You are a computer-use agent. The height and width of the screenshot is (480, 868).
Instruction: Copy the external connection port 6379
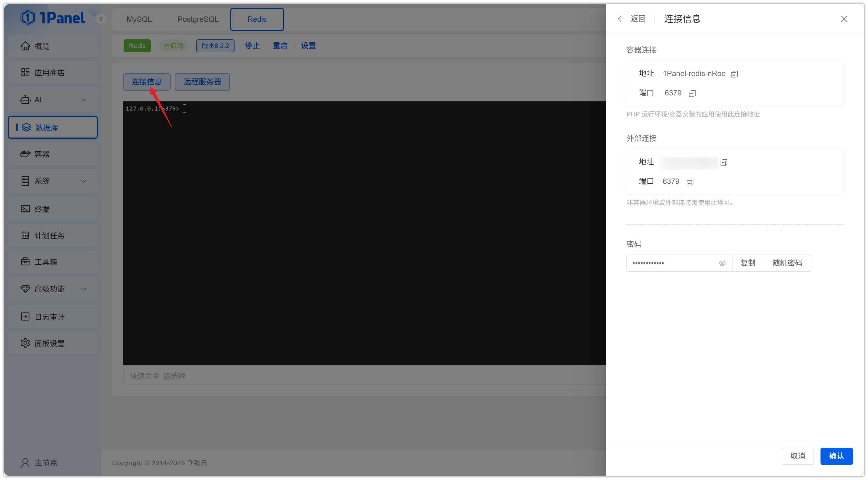point(690,182)
